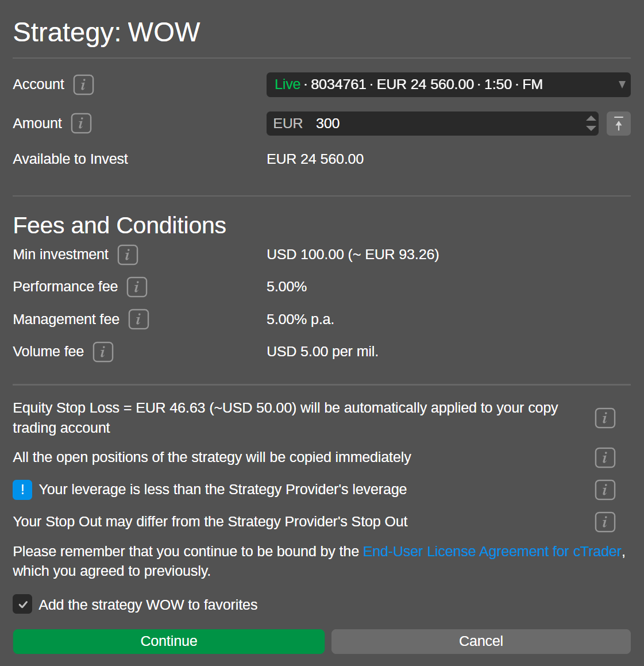
Task: Open info about Equity Stop Loss
Action: pyautogui.click(x=604, y=418)
